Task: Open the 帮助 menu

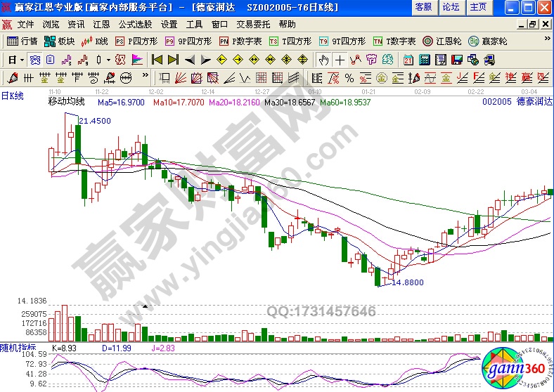Action: (x=287, y=25)
